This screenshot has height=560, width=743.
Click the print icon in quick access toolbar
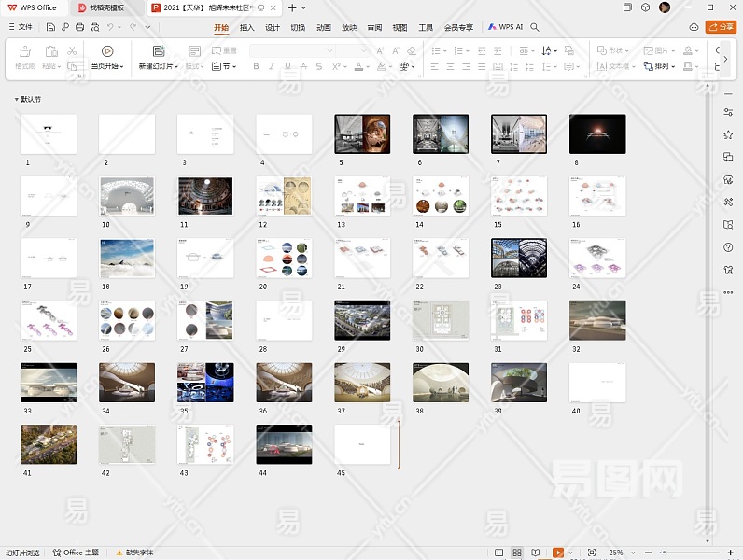pos(80,28)
